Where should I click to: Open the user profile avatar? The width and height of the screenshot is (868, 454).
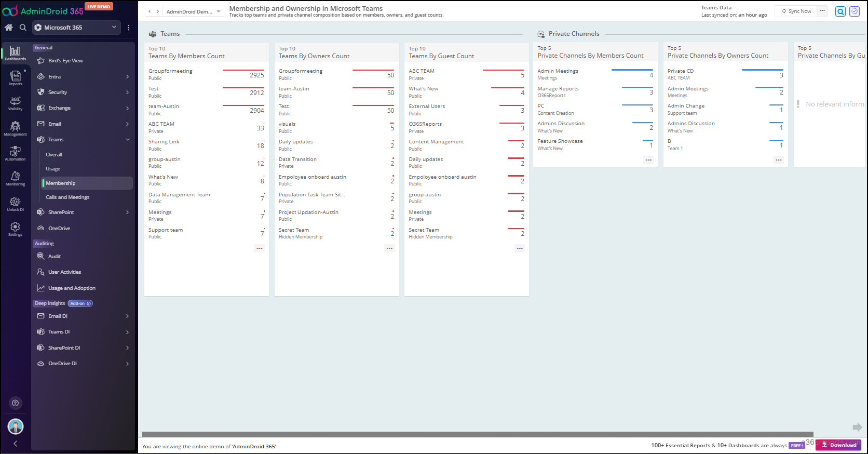[16, 426]
